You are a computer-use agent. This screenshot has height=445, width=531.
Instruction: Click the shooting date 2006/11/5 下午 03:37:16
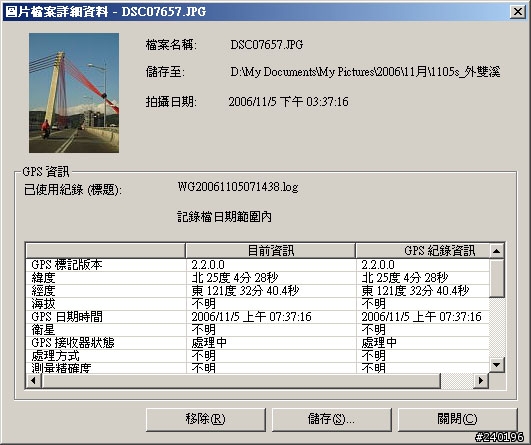point(288,102)
